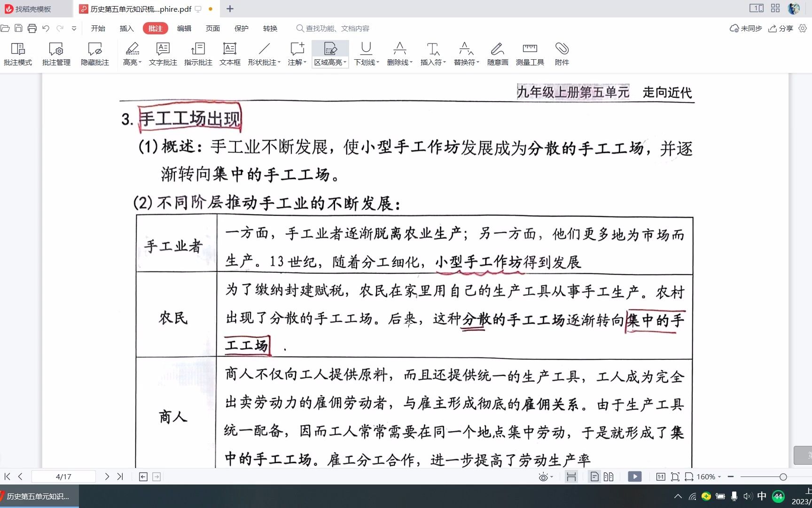Image resolution: width=812 pixels, height=508 pixels.
Task: Expand the 注解 dropdown arrow
Action: [x=305, y=63]
